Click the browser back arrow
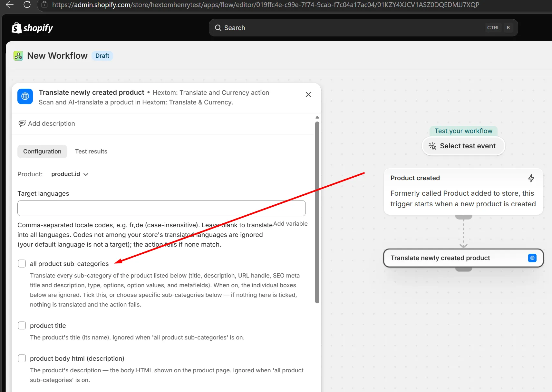 pos(10,5)
